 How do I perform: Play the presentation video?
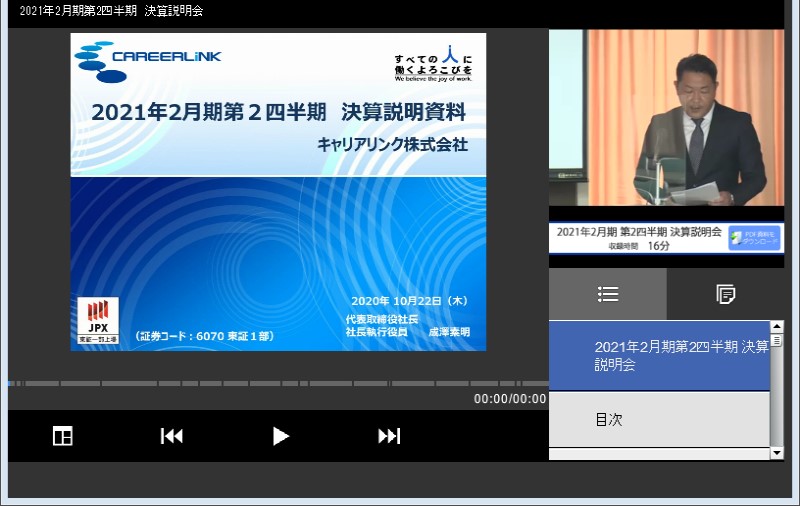280,436
